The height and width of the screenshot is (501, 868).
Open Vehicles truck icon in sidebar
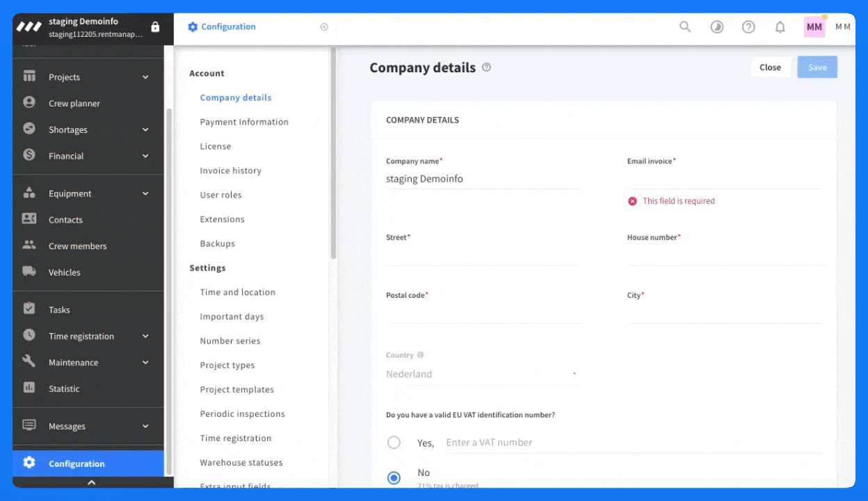click(29, 272)
